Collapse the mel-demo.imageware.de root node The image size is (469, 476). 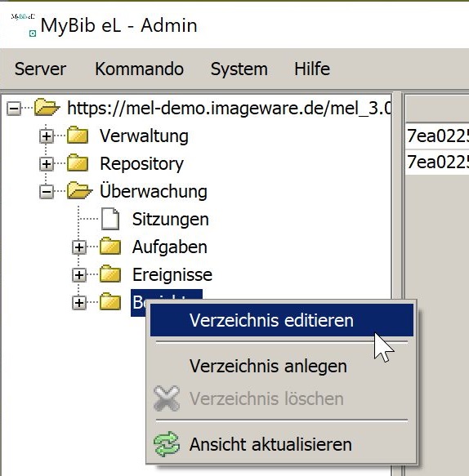point(14,109)
